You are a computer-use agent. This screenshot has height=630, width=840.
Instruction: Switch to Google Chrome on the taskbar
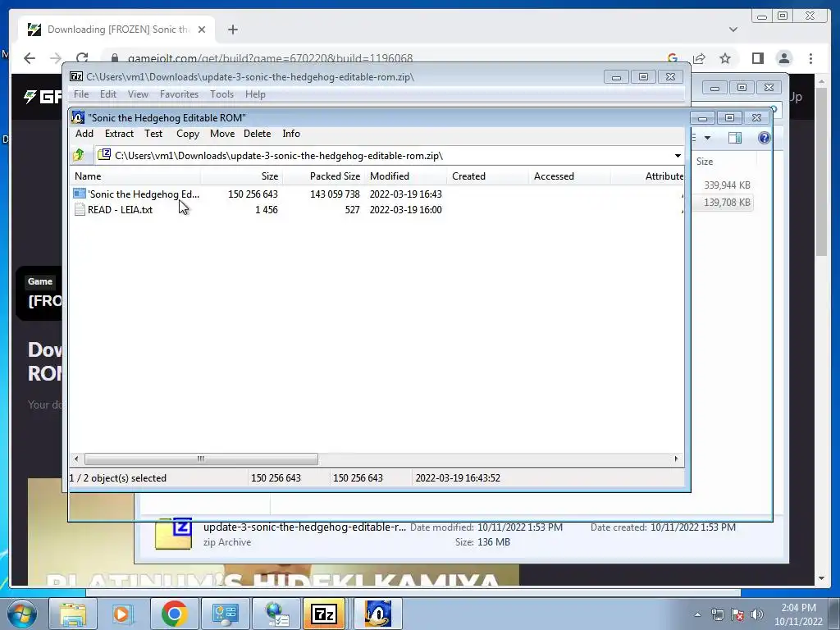click(x=174, y=614)
